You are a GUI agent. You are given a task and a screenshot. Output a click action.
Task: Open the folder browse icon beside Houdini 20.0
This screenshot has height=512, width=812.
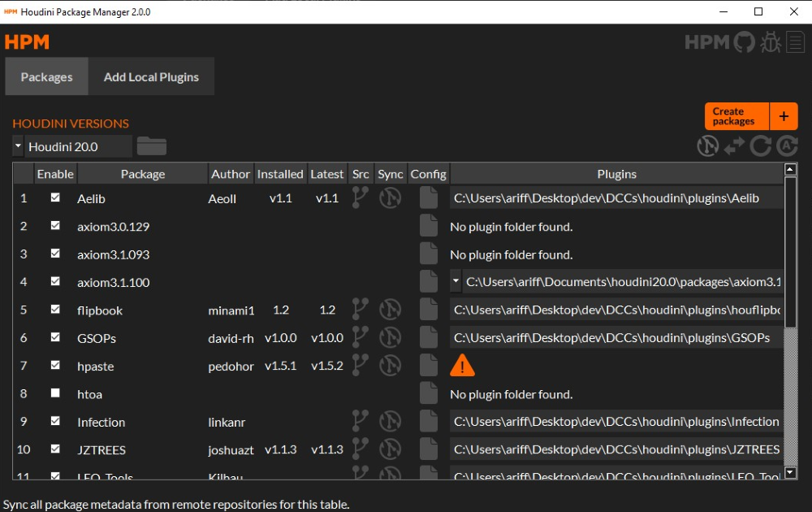(153, 145)
